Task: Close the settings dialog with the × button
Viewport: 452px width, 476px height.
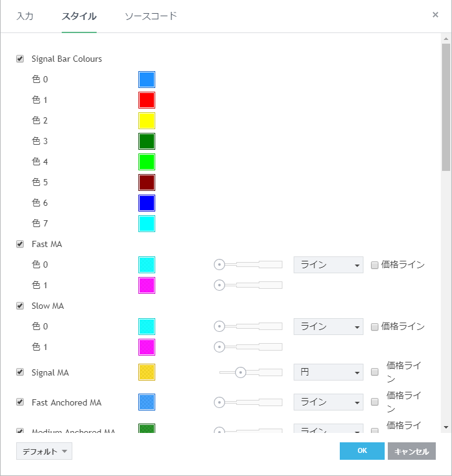Action: (435, 14)
